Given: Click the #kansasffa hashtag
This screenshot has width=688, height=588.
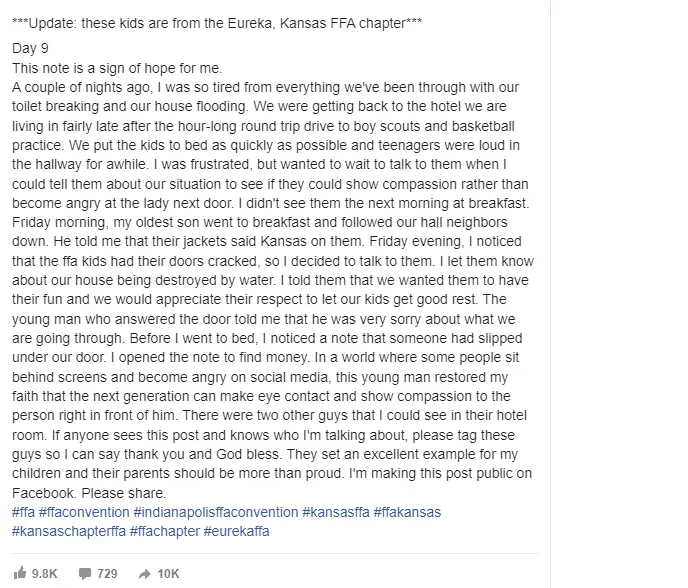Looking at the screenshot, I should [336, 512].
